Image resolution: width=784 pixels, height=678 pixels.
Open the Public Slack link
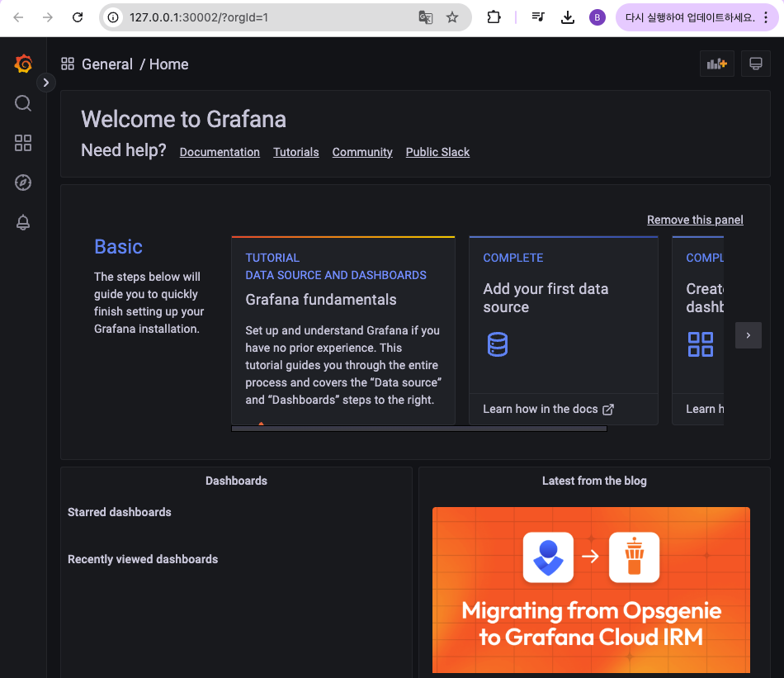pos(437,152)
